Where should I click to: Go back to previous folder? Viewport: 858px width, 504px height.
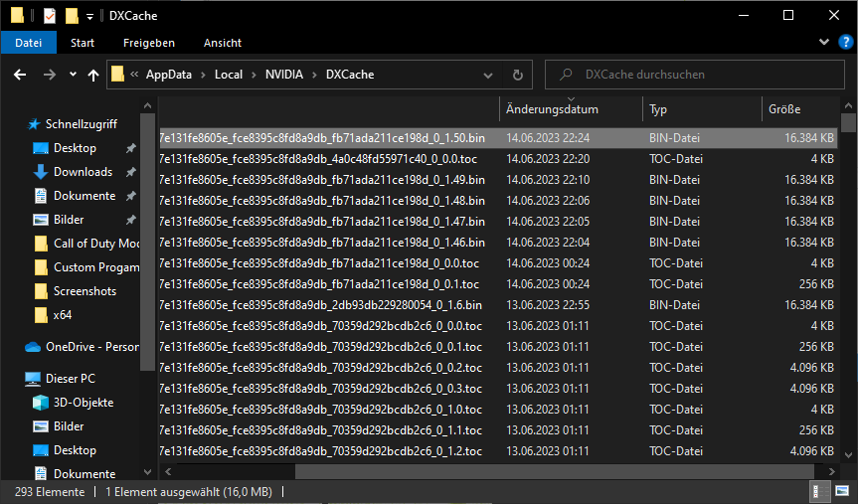(20, 75)
